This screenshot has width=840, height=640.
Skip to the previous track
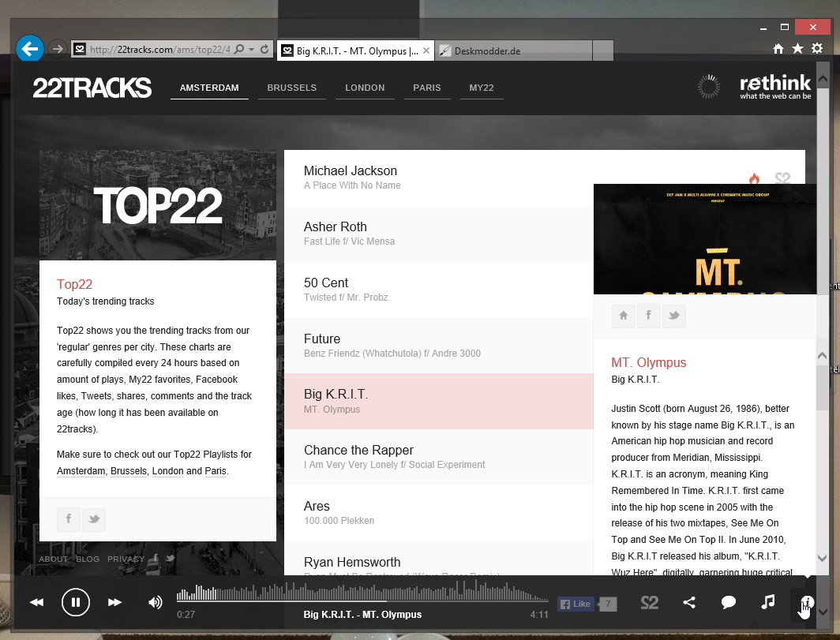point(37,602)
